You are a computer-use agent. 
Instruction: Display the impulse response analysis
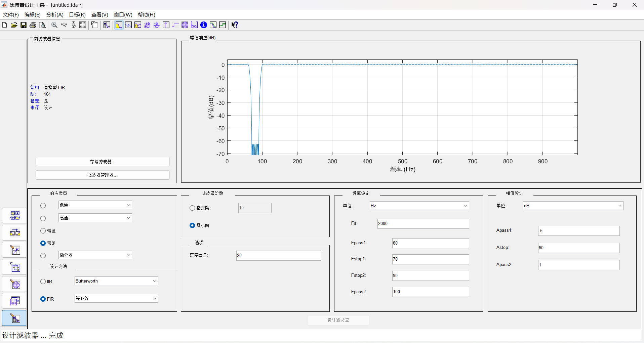coord(166,25)
